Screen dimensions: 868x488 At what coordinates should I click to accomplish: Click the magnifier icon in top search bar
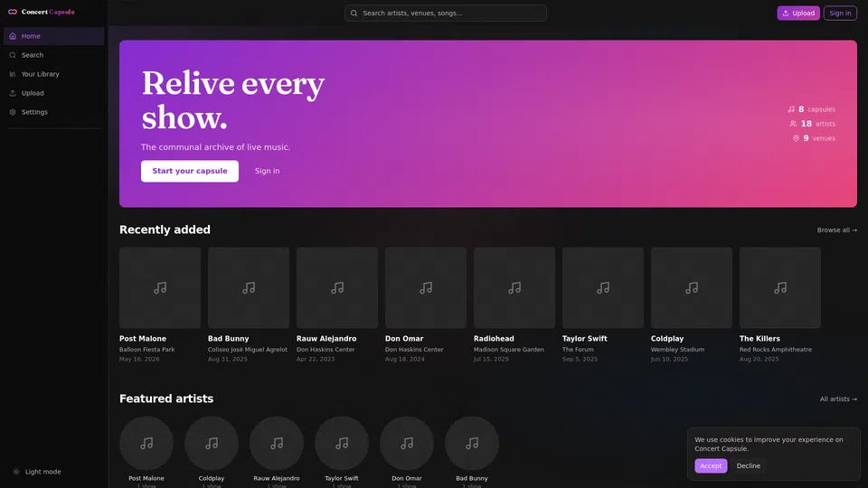pos(354,13)
